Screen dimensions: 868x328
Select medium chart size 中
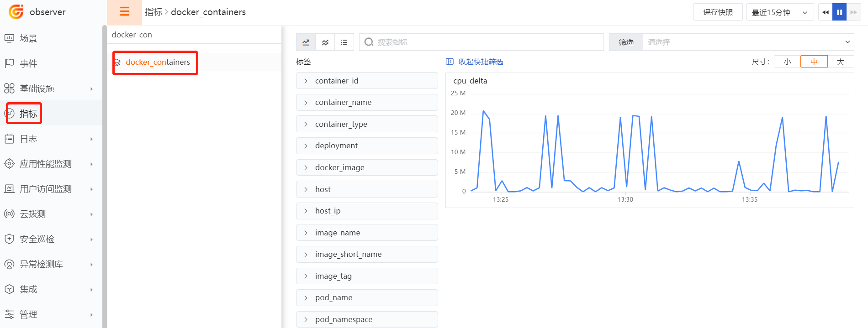(814, 62)
